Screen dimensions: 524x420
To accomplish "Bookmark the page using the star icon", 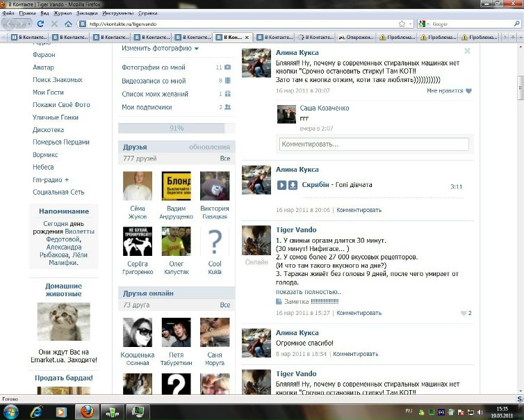I will click(x=402, y=24).
